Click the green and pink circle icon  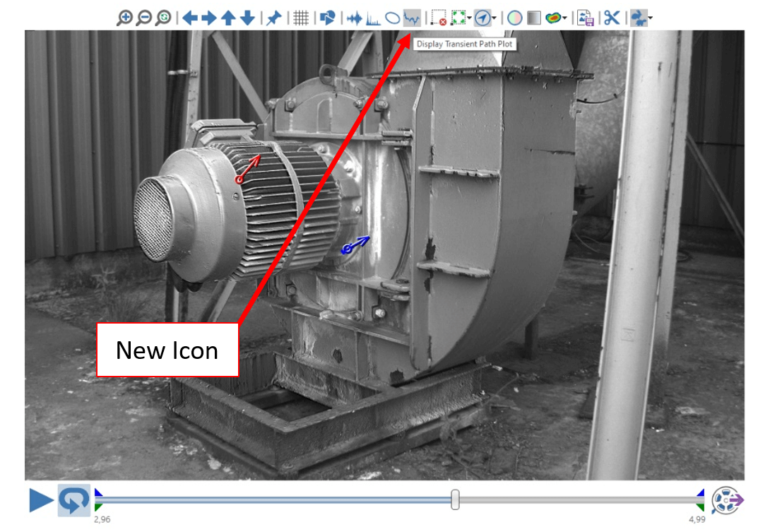pos(514,18)
